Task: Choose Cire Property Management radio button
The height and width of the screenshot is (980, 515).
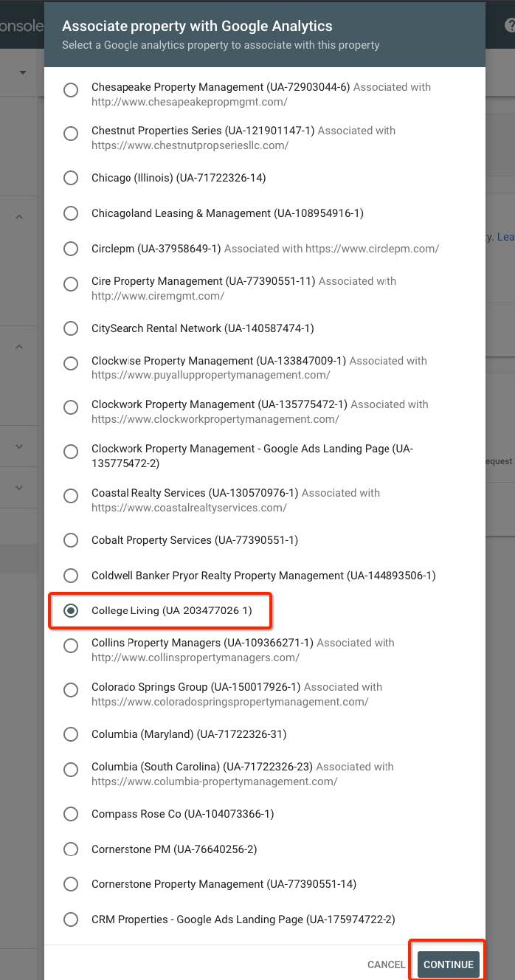Action: click(x=71, y=284)
